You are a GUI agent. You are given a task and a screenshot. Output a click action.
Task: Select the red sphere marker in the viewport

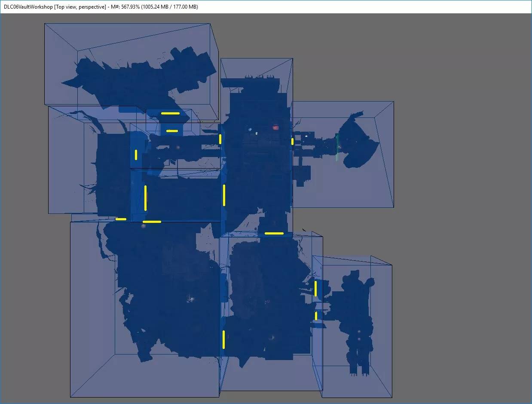(x=276, y=127)
